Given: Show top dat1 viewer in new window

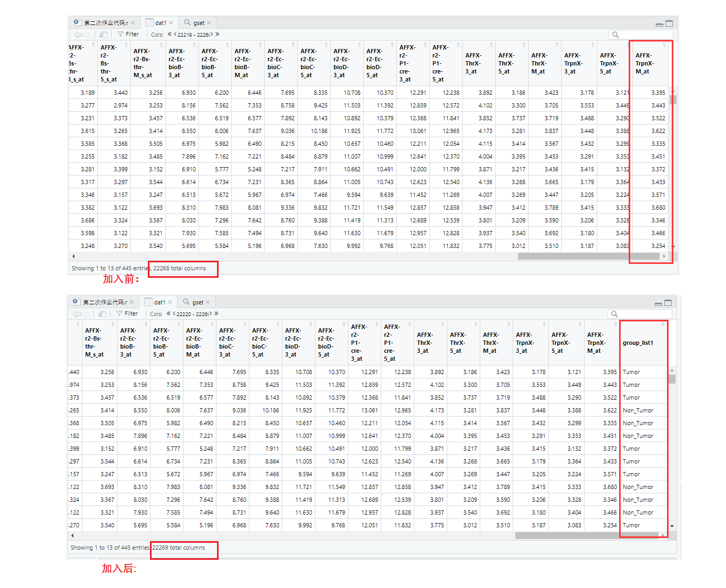Looking at the screenshot, I should click(x=103, y=35).
